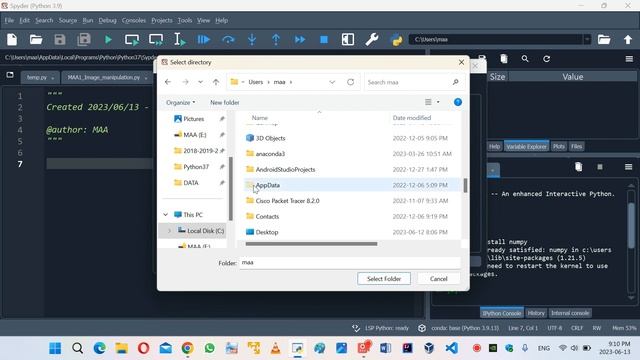
Task: Switch to Plots tab
Action: (x=559, y=147)
